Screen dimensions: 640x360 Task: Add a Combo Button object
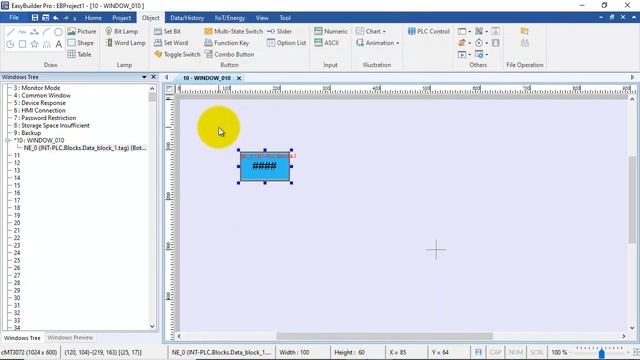point(229,54)
